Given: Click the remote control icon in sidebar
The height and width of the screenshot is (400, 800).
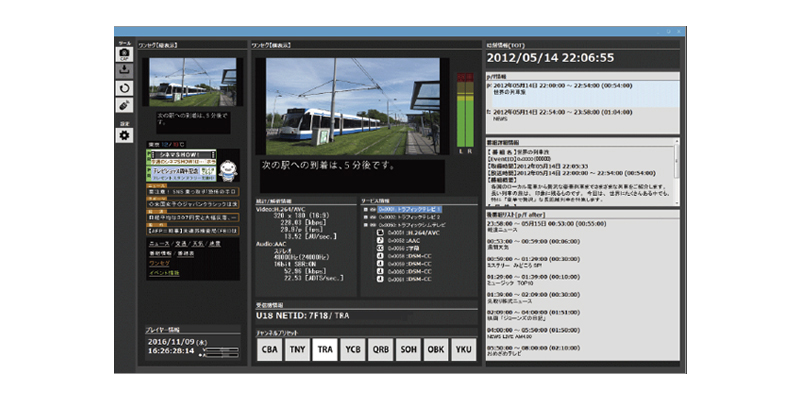Looking at the screenshot, I should [x=124, y=105].
